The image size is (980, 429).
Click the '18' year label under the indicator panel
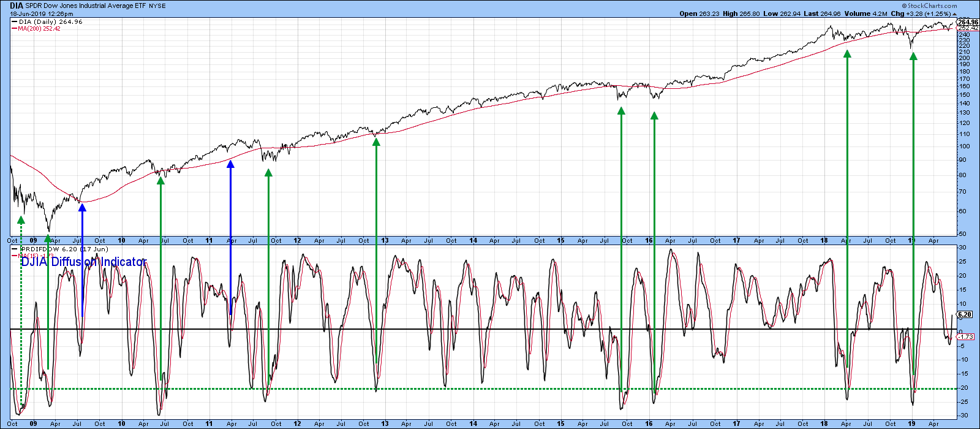(824, 423)
